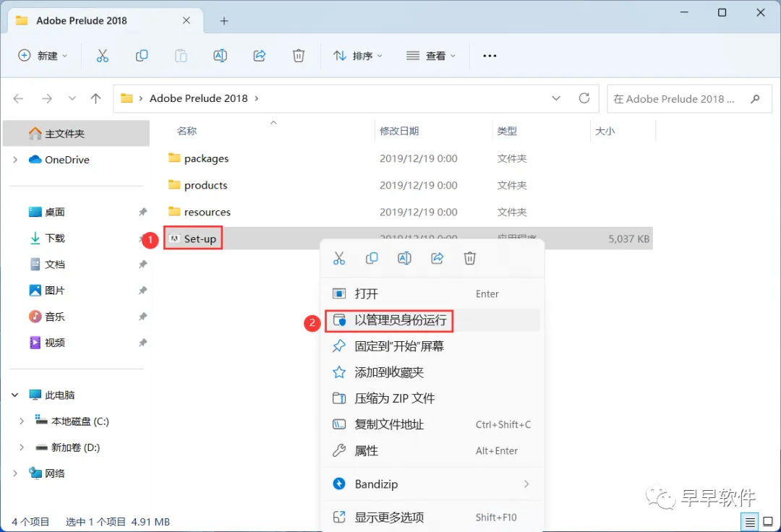Go back with the left arrow
The width and height of the screenshot is (781, 532).
(18, 98)
